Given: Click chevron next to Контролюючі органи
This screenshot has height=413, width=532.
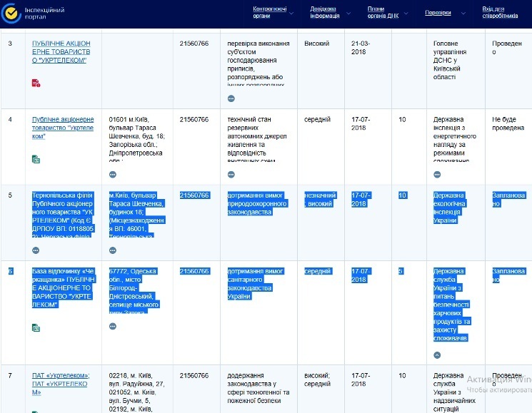Looking at the screenshot, I should 291,14.
